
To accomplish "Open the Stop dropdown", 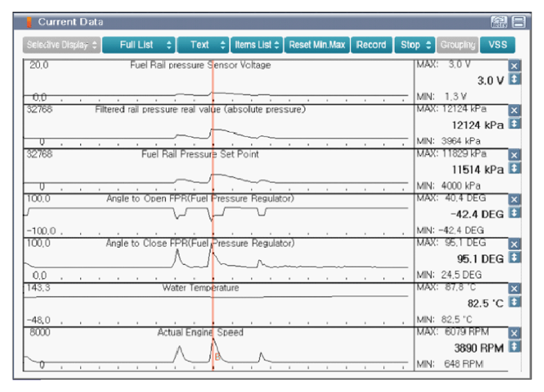I will tap(415, 45).
